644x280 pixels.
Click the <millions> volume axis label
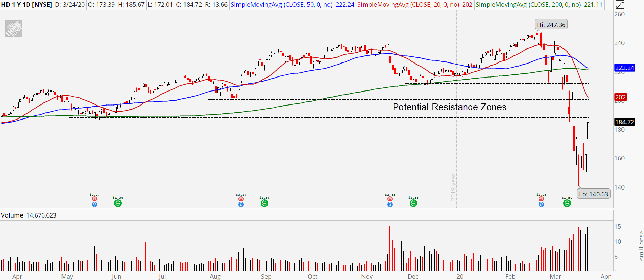[x=641, y=246]
